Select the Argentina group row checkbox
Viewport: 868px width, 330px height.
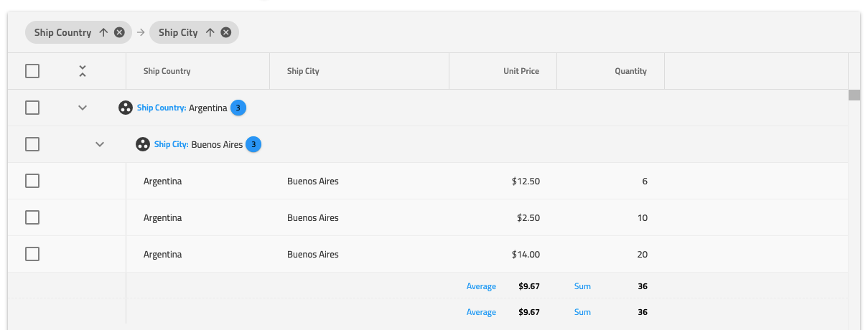click(32, 108)
